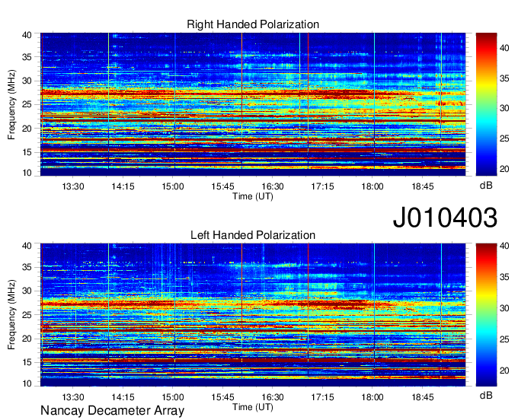Viewport: 518px width, 420px height.
Task: Click the 30 MHz tick on bottom frequency axis
Action: click(27, 291)
